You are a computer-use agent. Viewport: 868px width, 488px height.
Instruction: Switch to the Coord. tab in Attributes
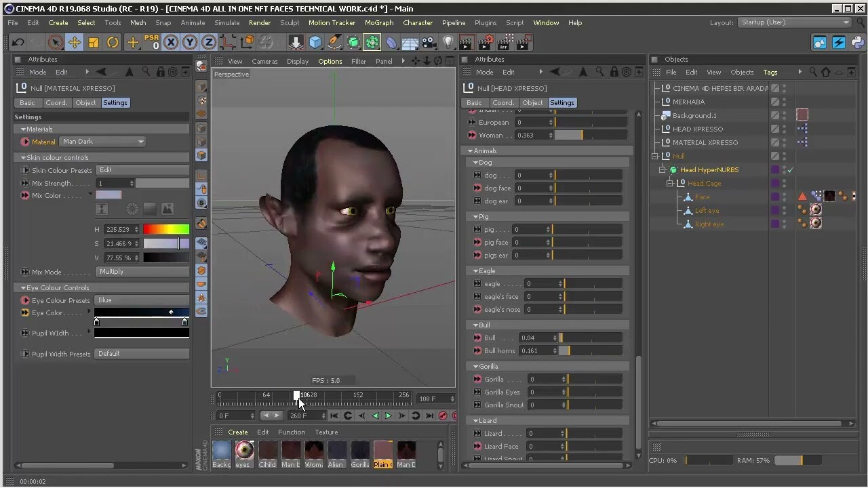point(56,102)
